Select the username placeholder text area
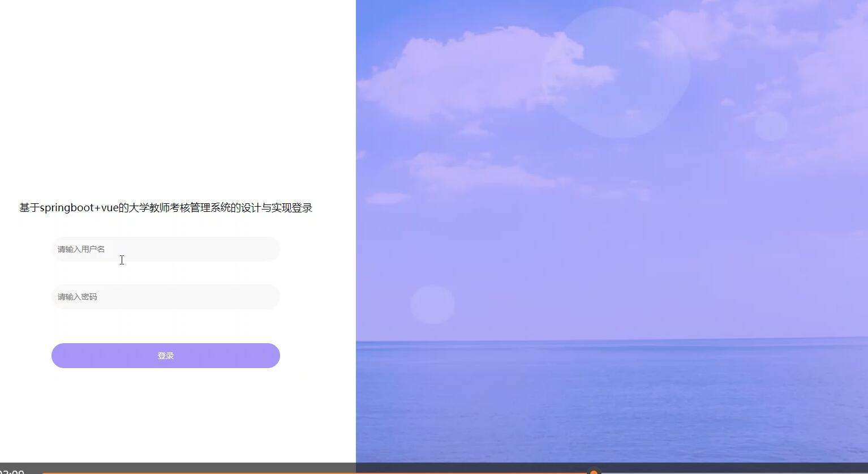 pos(80,249)
